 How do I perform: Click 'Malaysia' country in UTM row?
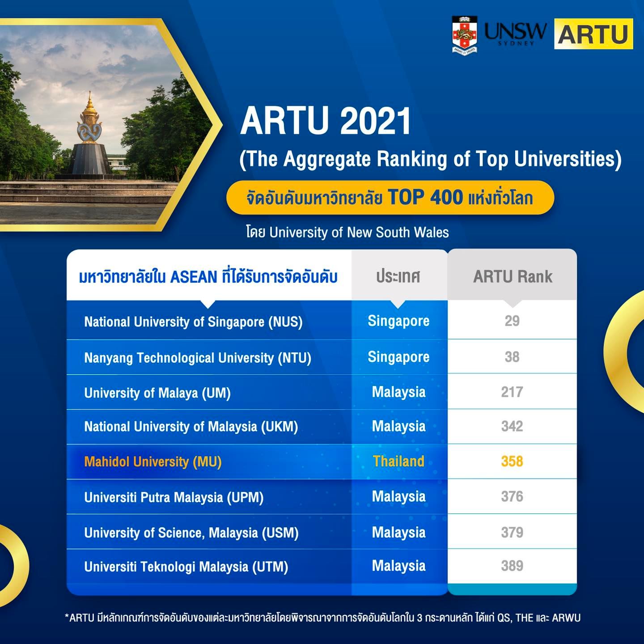point(398,566)
